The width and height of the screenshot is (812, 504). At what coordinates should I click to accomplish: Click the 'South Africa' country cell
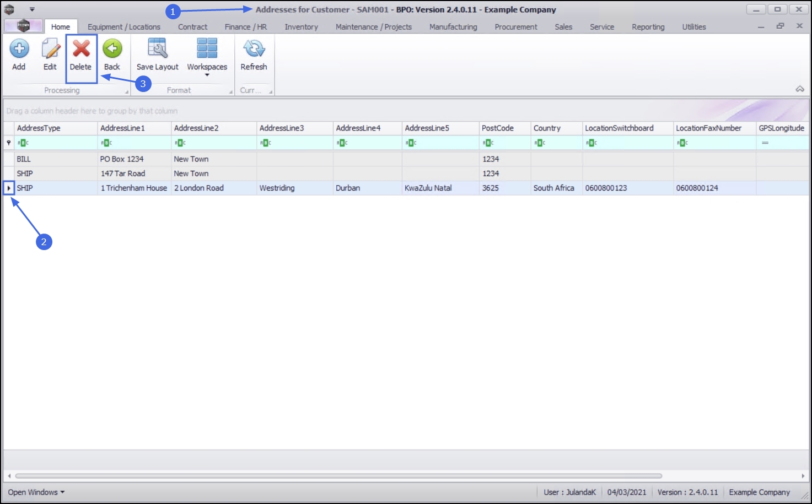click(x=556, y=188)
